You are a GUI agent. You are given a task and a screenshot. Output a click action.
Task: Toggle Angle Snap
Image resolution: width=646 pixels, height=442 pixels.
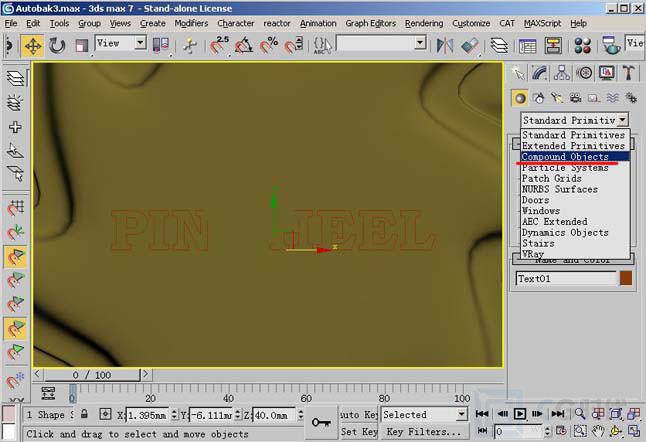click(244, 45)
